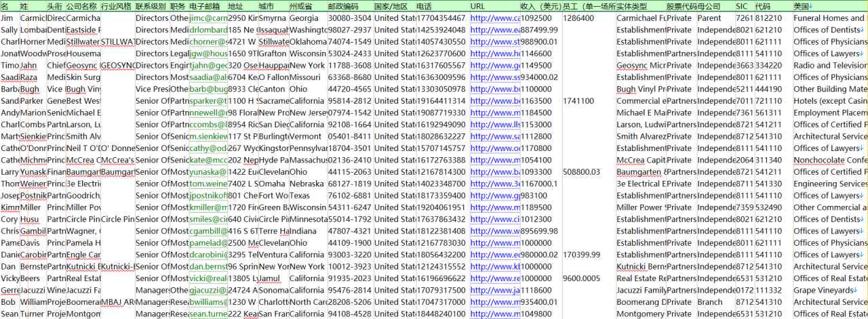
Task: Open the chorner@ email link
Action: coord(208,42)
